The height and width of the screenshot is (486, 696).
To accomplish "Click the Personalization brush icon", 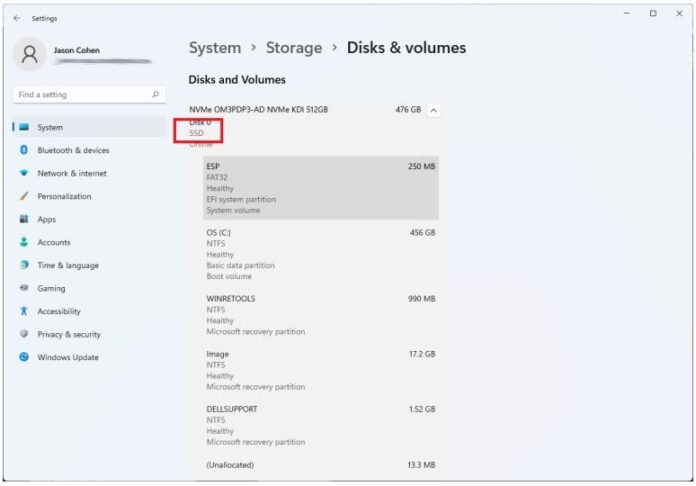I will 24,196.
